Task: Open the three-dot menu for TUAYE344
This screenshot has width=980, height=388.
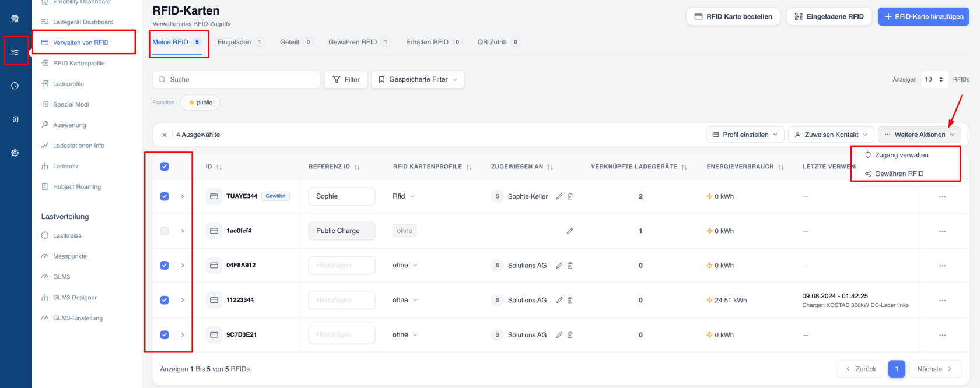Action: pos(942,197)
